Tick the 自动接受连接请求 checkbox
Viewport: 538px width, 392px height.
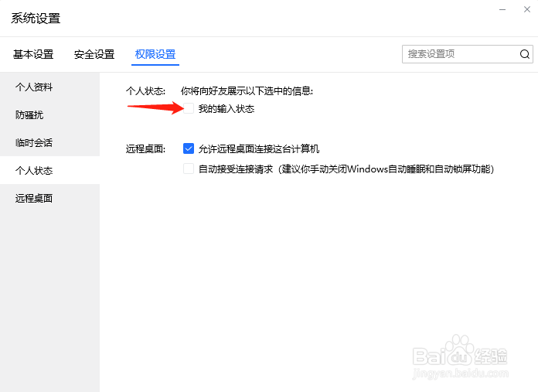pos(189,169)
